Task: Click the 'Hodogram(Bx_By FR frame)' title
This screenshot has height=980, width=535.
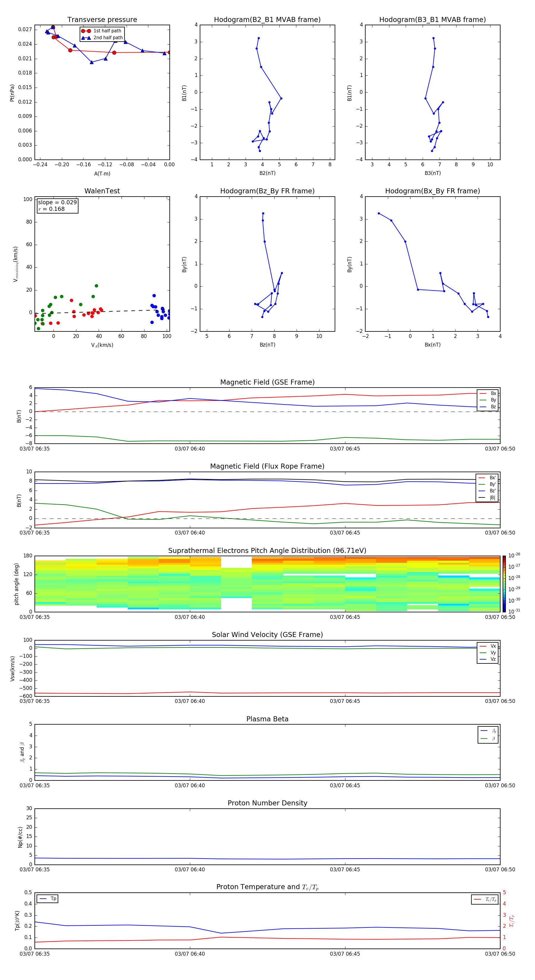Action: click(x=432, y=191)
